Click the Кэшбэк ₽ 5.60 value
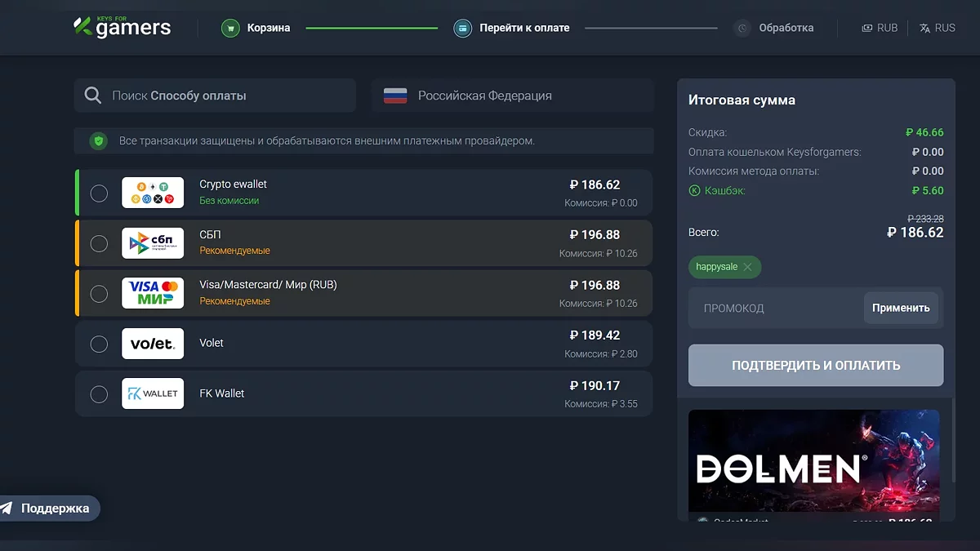Viewport: 980px width, 551px height. pos(928,191)
